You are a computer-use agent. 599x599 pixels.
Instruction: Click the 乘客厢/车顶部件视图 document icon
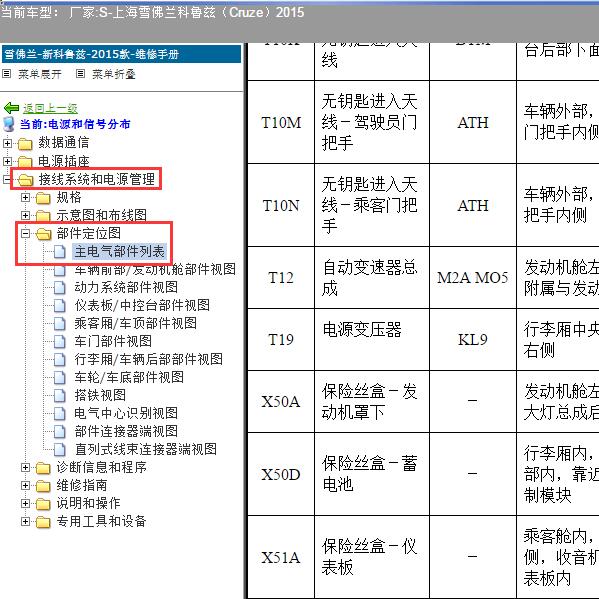click(60, 324)
